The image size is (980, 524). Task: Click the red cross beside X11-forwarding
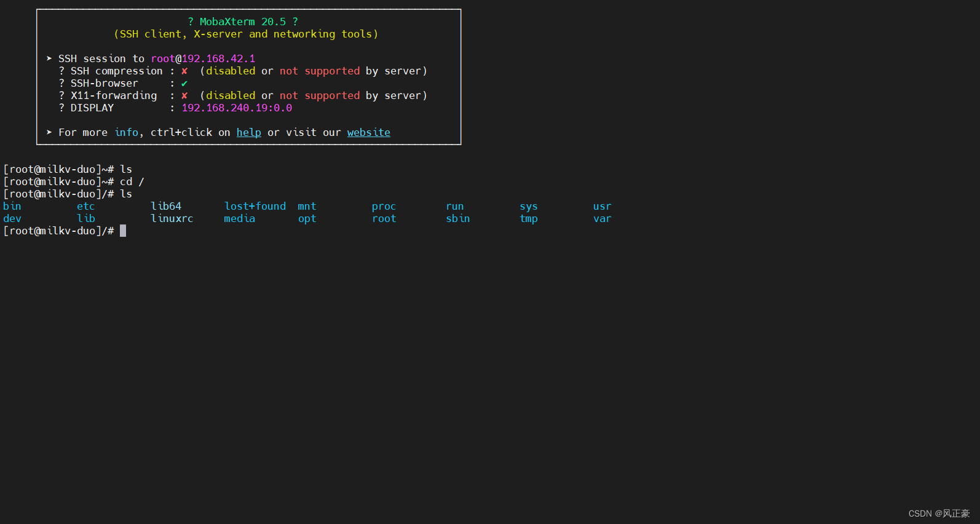point(184,95)
